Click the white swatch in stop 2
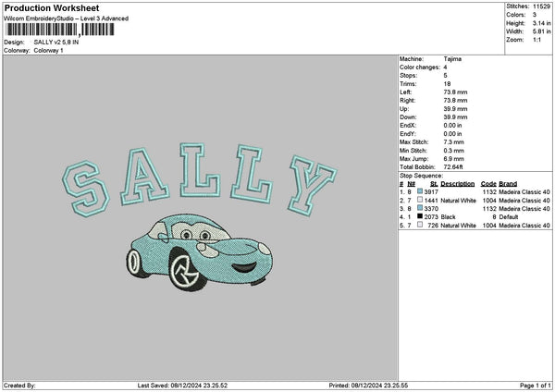The width and height of the screenshot is (555, 392). point(421,201)
